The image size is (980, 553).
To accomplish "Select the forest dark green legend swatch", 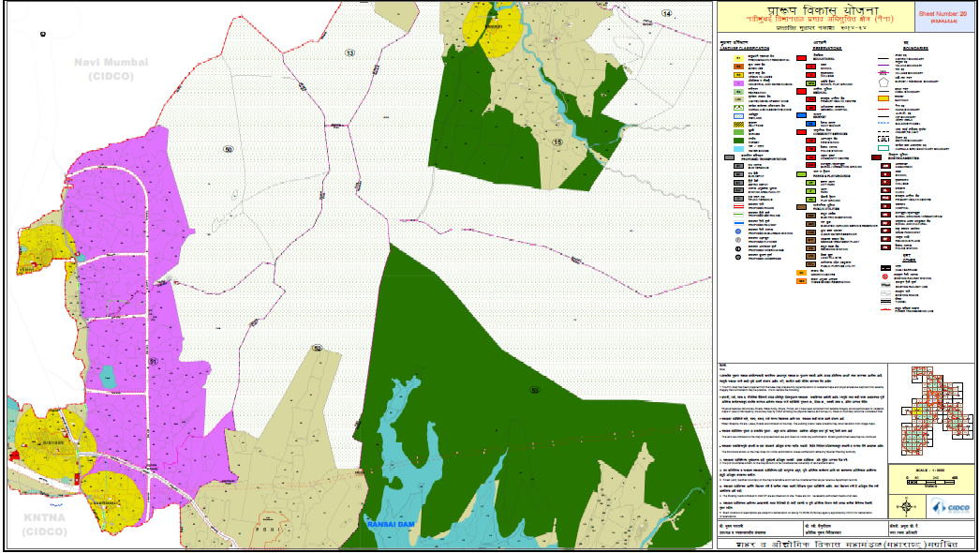I will (x=738, y=141).
